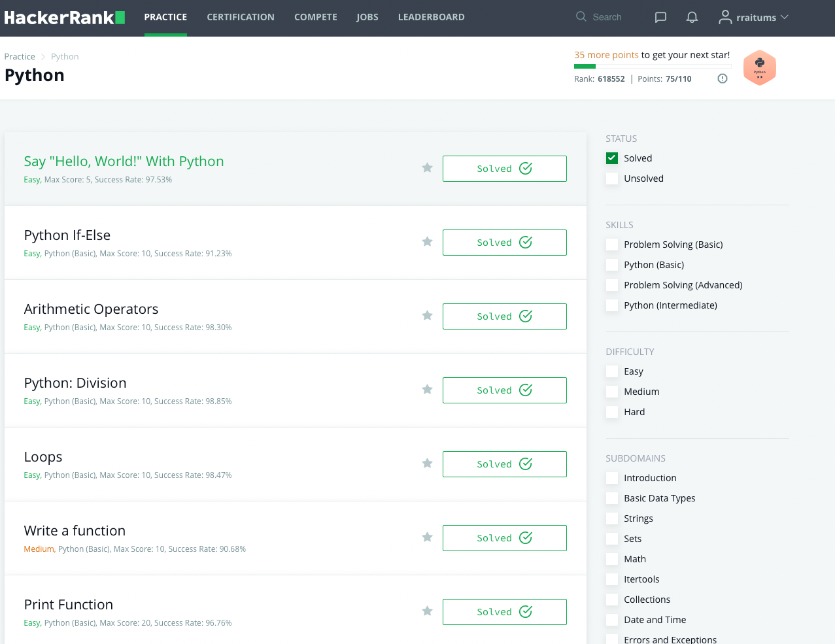Enable Python (Intermediate) skill filter
Viewport: 835px width, 644px height.
pyautogui.click(x=612, y=305)
